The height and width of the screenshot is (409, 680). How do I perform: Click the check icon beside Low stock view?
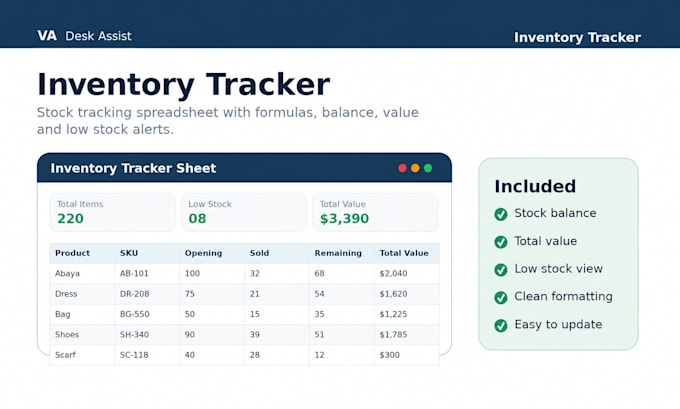[x=501, y=269]
